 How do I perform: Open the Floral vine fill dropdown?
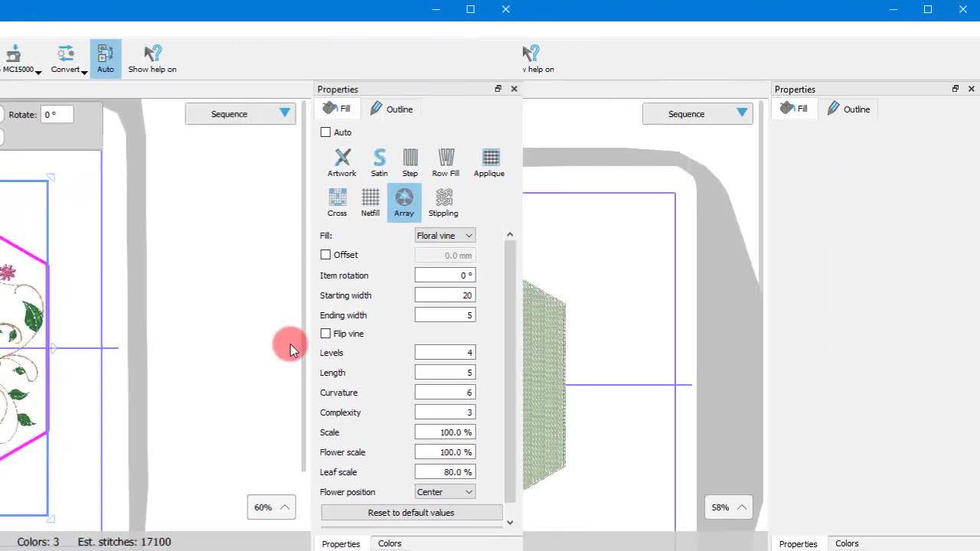(445, 236)
